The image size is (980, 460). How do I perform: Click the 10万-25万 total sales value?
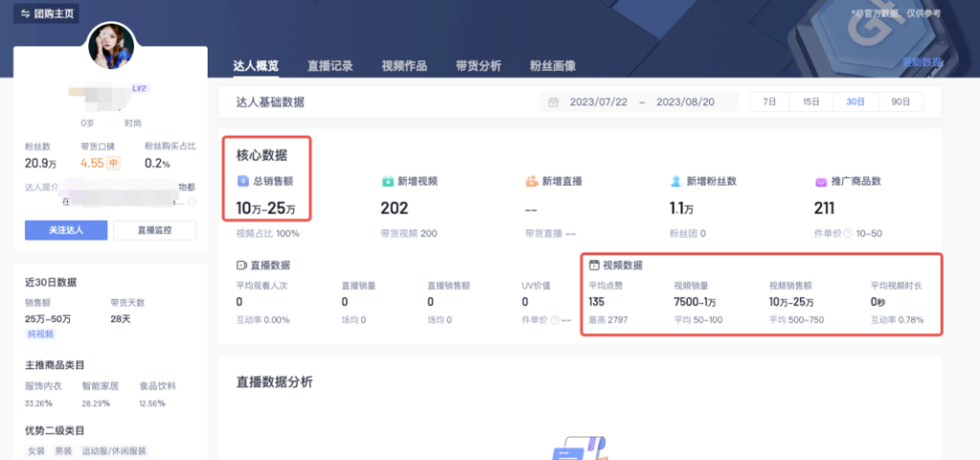tap(266, 208)
